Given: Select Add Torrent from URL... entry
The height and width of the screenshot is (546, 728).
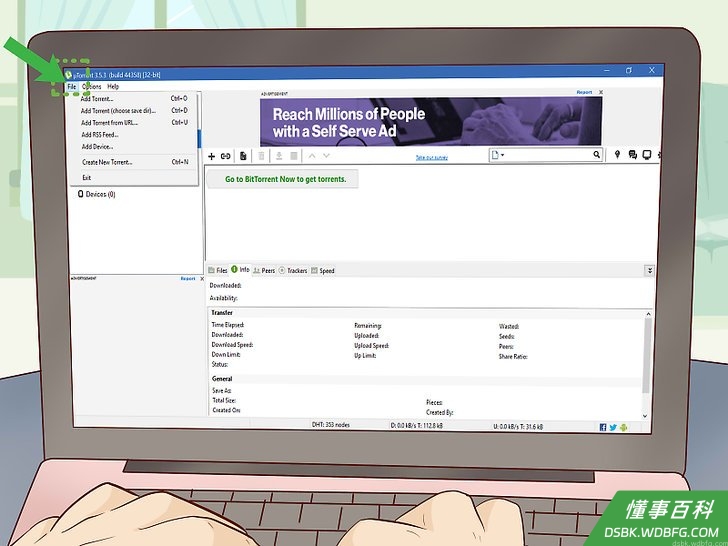Looking at the screenshot, I should click(134, 123).
